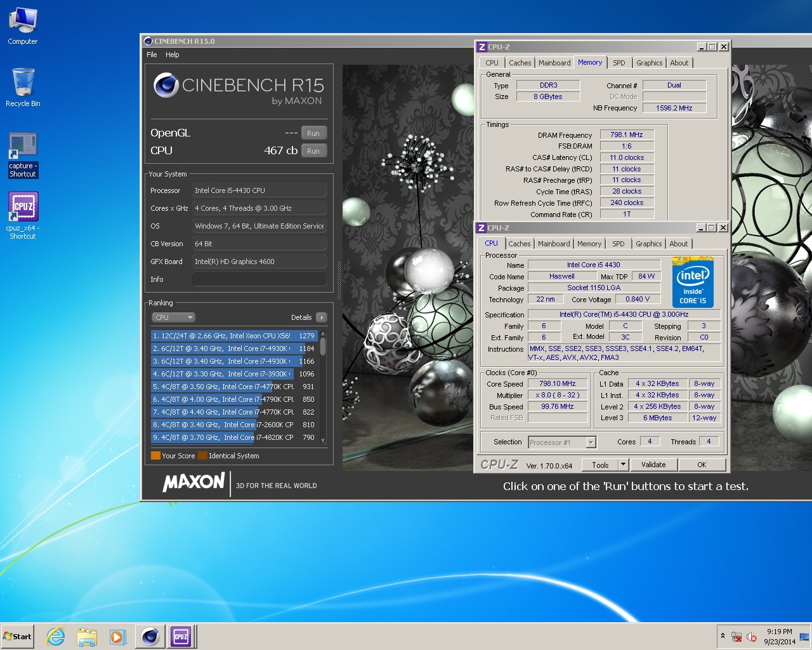Open Windows Explorer folder on taskbar
812x650 pixels.
pos(87,636)
